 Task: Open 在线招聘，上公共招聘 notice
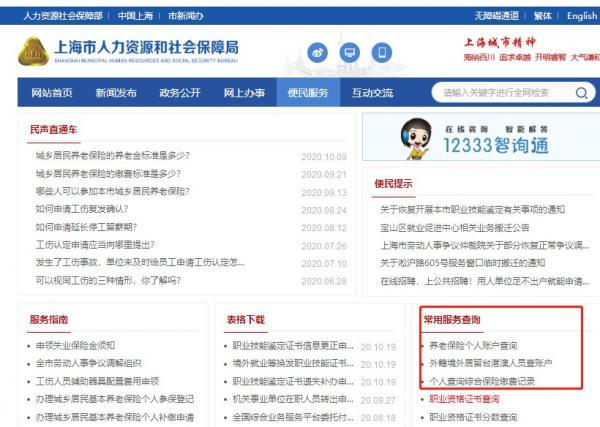coord(484,281)
